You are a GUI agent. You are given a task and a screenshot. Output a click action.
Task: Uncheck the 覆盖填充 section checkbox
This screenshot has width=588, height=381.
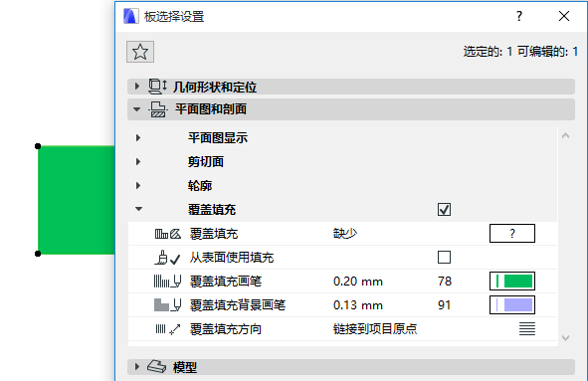[444, 209]
